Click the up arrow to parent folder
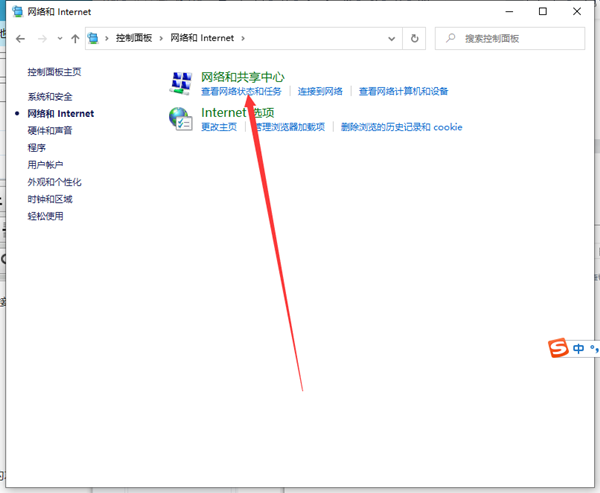600x493 pixels. coord(75,38)
